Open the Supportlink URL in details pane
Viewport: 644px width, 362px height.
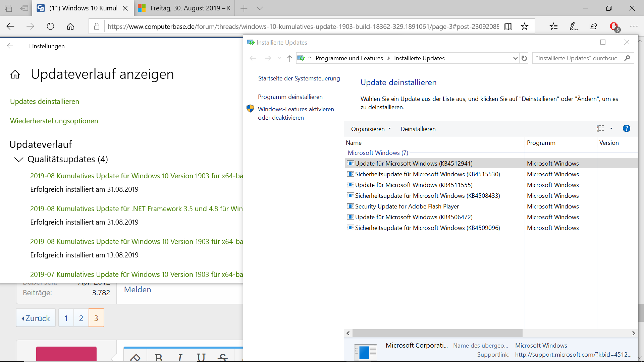tap(573, 355)
